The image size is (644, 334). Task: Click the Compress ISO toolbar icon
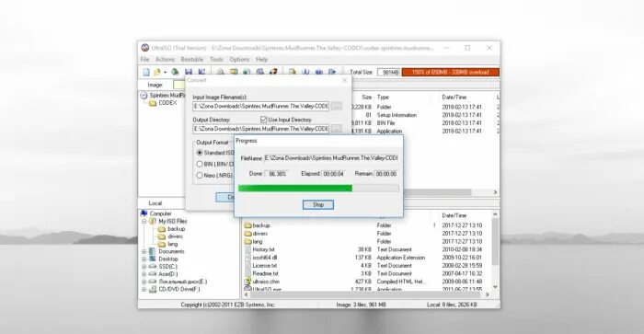point(234,72)
